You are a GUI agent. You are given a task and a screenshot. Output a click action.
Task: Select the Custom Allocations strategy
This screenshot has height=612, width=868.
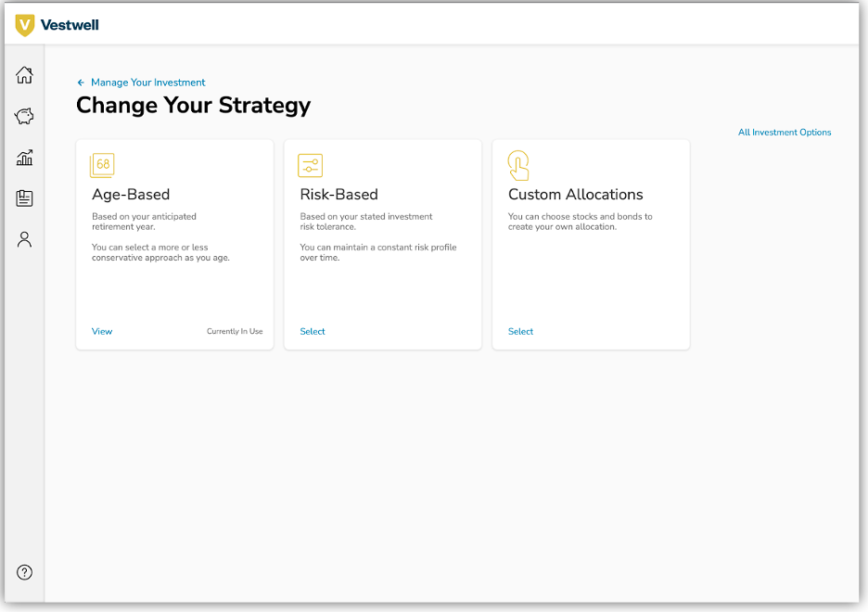(520, 331)
